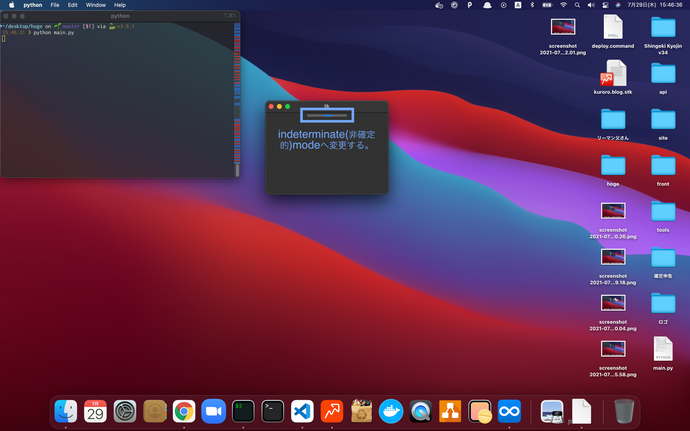Select the screenshot 2021-07...5.58.png thumbnail
690x431 pixels.
coord(613,349)
